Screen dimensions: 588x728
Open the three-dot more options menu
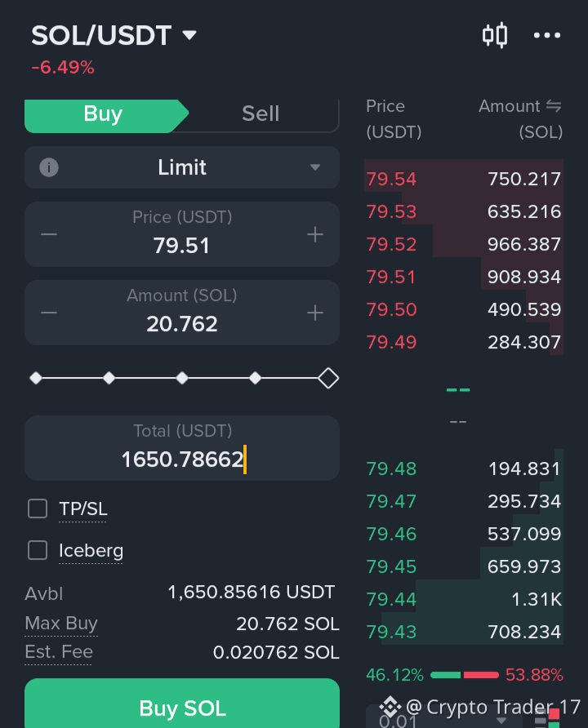click(x=547, y=35)
